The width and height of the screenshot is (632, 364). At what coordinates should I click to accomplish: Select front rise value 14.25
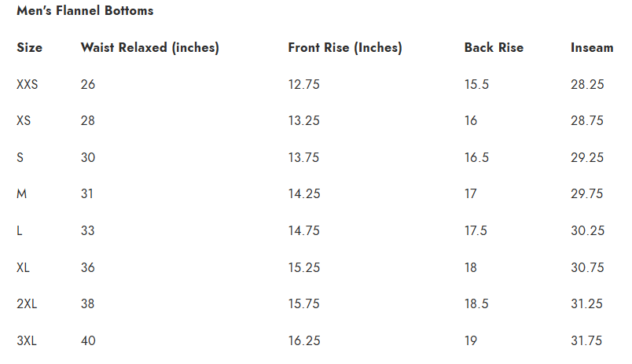[303, 194]
